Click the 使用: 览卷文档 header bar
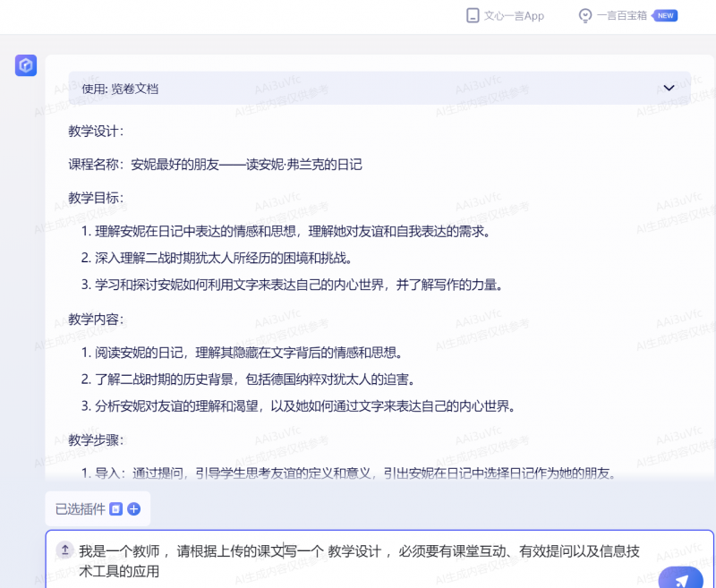Viewport: 716px width, 588px height. point(376,88)
